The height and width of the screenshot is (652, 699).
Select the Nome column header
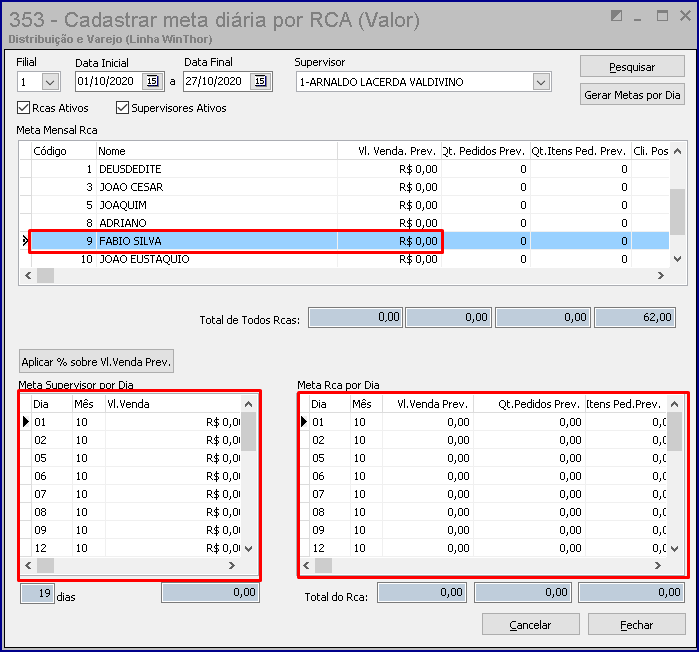tap(217, 151)
